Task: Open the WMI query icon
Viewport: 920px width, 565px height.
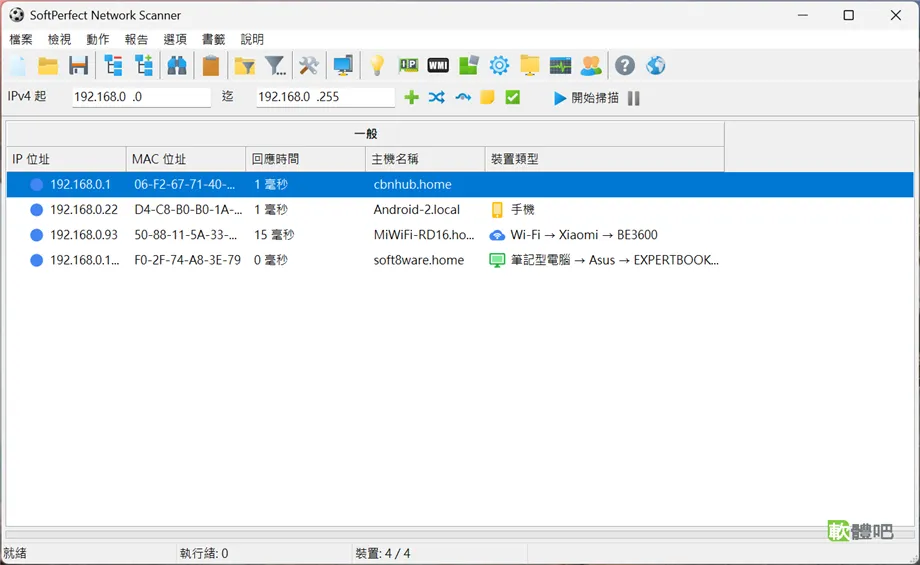Action: point(438,66)
